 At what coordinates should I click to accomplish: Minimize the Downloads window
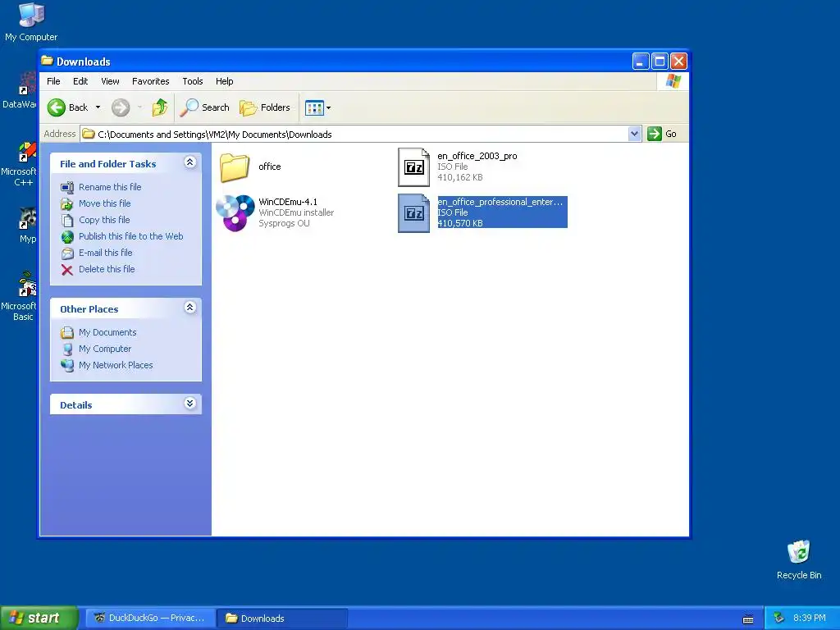pos(641,61)
